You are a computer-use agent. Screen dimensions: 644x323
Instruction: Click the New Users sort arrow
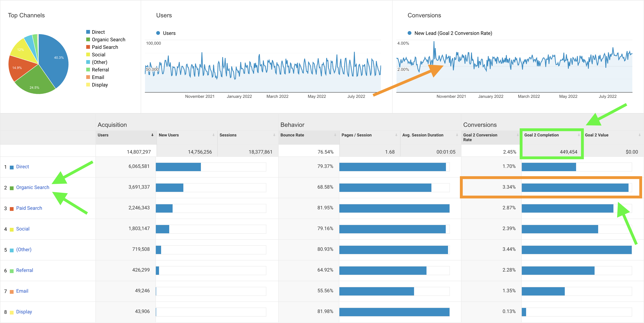[x=213, y=135]
